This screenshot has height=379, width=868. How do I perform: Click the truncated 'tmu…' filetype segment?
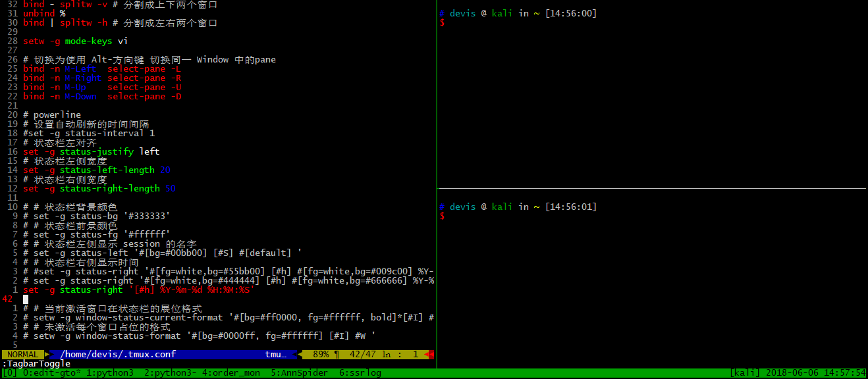click(x=275, y=354)
